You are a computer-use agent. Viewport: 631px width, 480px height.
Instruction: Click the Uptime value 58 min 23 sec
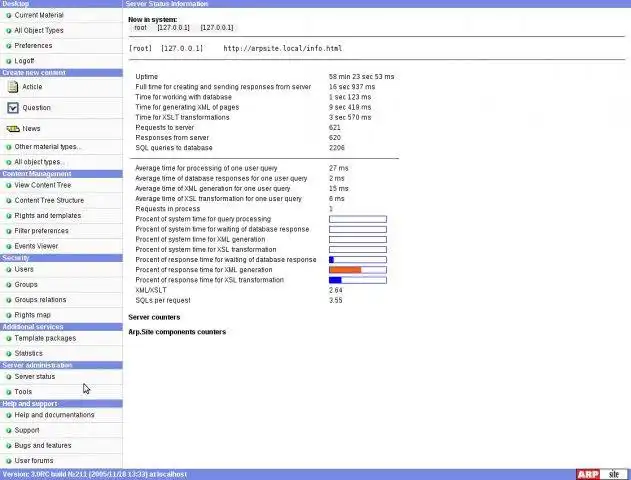coord(361,77)
